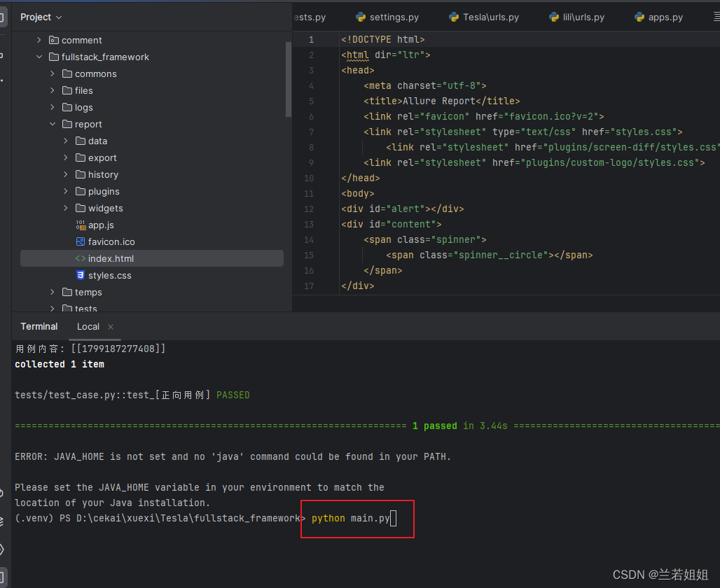
Task: Click the PASSED test result line
Action: (x=132, y=395)
